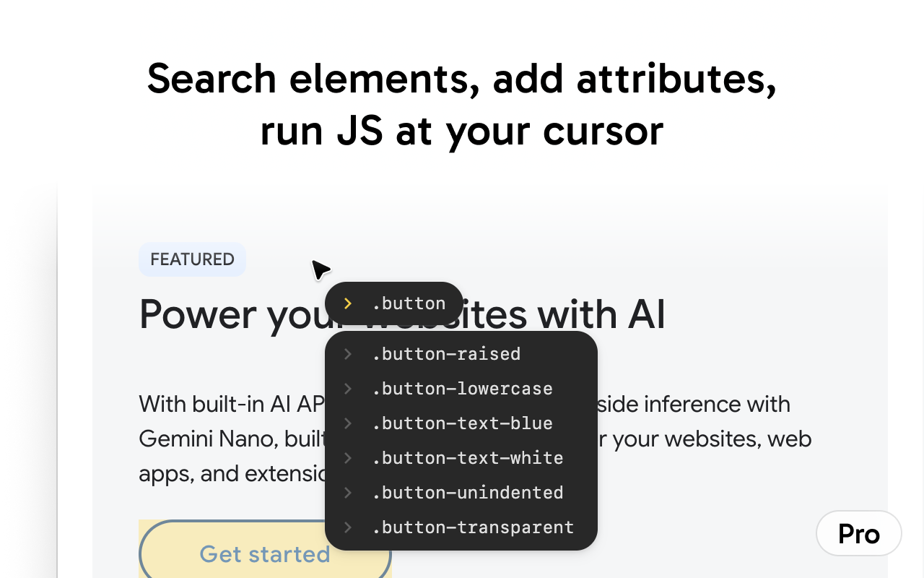
Task: Click the Pro badge button
Action: (859, 534)
